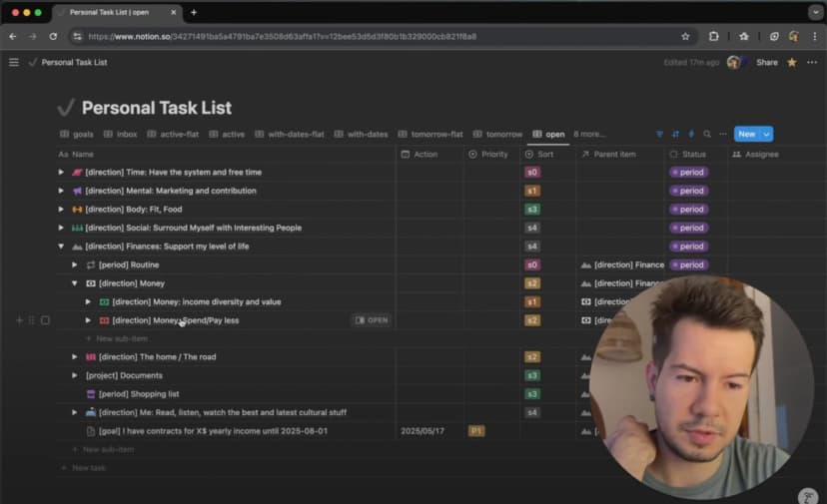
Task: Collapse the Finances: Support my level of life row
Action: [61, 247]
